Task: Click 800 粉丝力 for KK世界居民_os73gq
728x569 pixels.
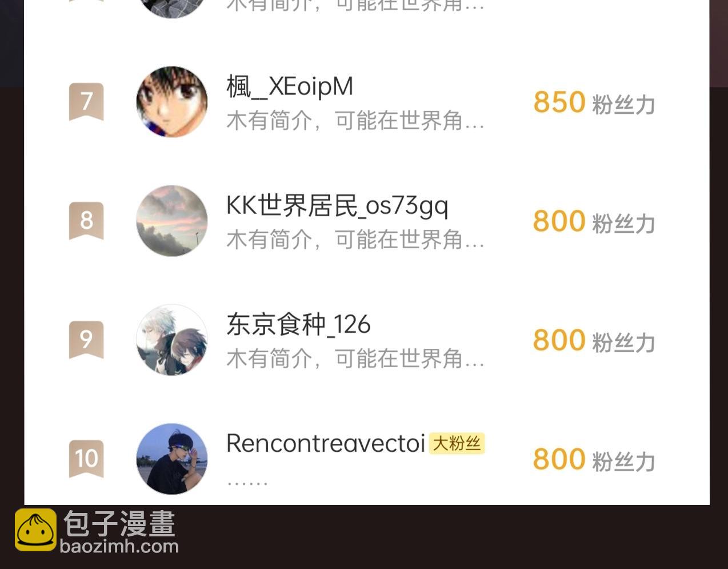Action: click(594, 222)
